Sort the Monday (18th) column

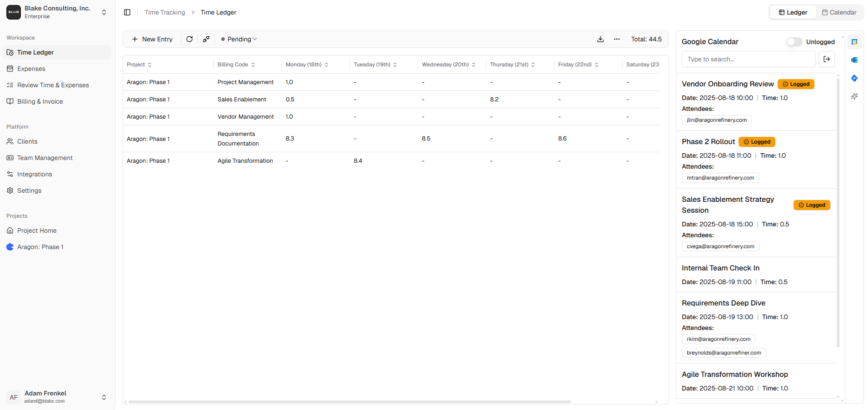tap(307, 65)
